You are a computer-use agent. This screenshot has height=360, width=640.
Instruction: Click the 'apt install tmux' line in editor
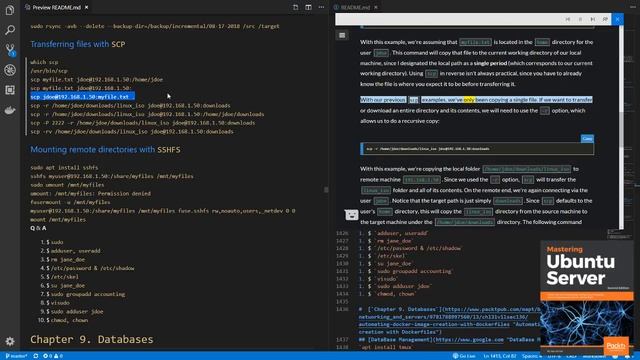pos(386,347)
